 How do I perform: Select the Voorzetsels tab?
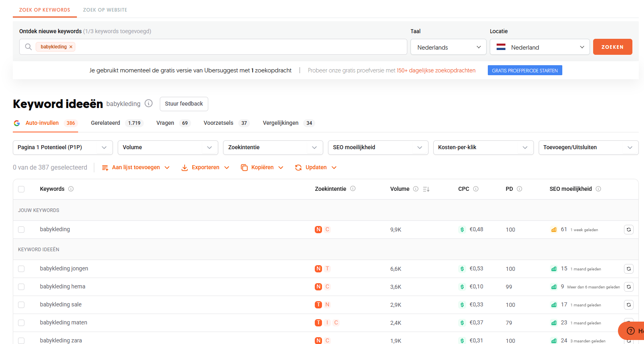pos(226,123)
